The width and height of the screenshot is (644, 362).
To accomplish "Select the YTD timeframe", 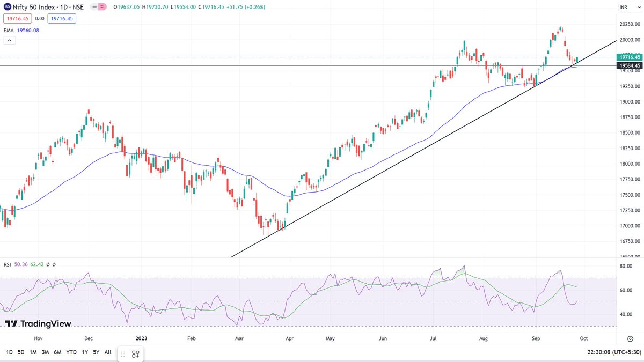I will [x=71, y=353].
